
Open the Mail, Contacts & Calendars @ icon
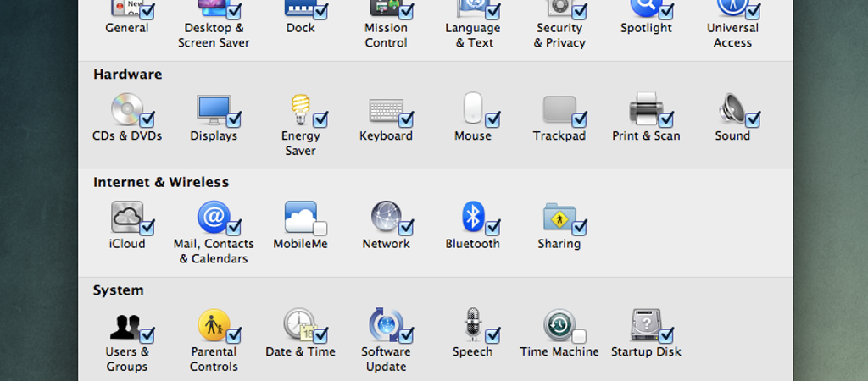pos(213,217)
